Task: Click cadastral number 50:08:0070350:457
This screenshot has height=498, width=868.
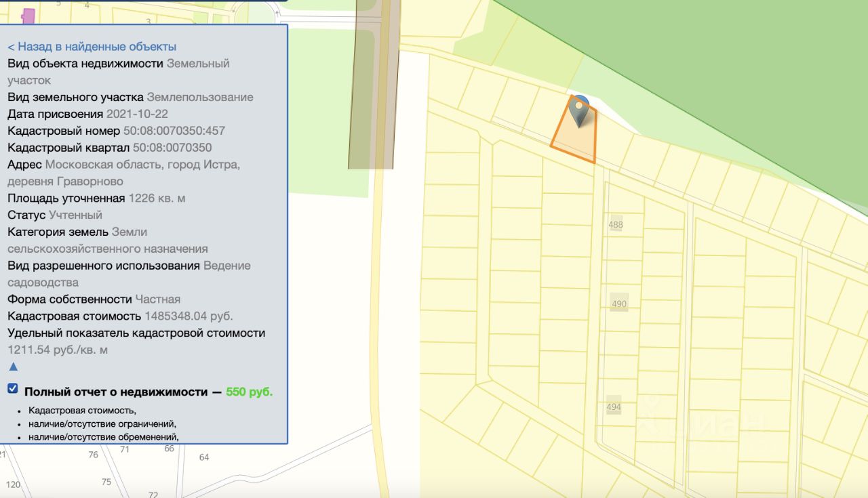Action: coord(174,131)
